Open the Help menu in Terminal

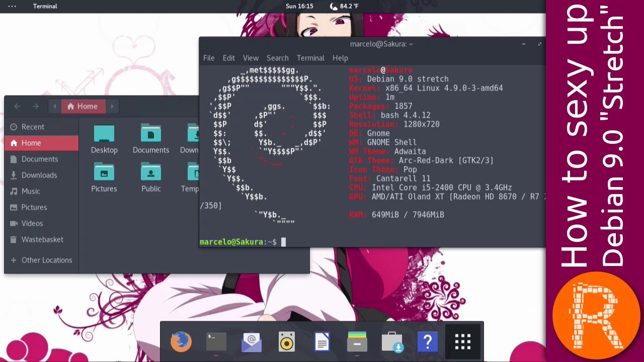(340, 58)
